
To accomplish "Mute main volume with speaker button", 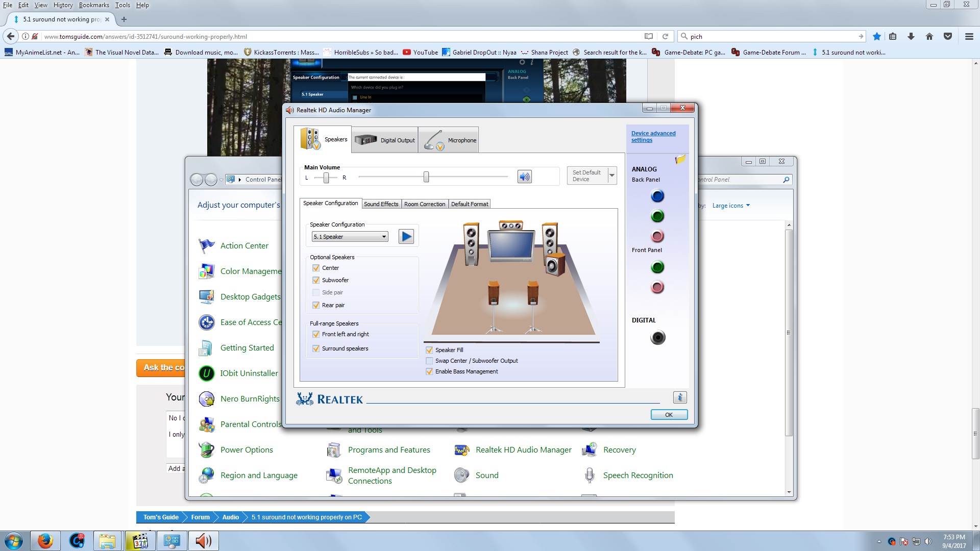I will [x=524, y=177].
